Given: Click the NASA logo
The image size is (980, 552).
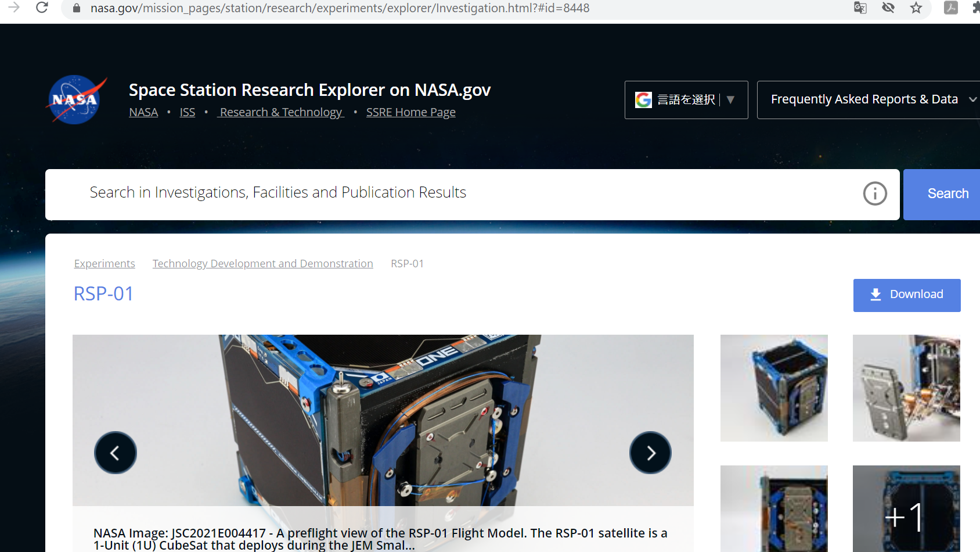Looking at the screenshot, I should pos(76,99).
